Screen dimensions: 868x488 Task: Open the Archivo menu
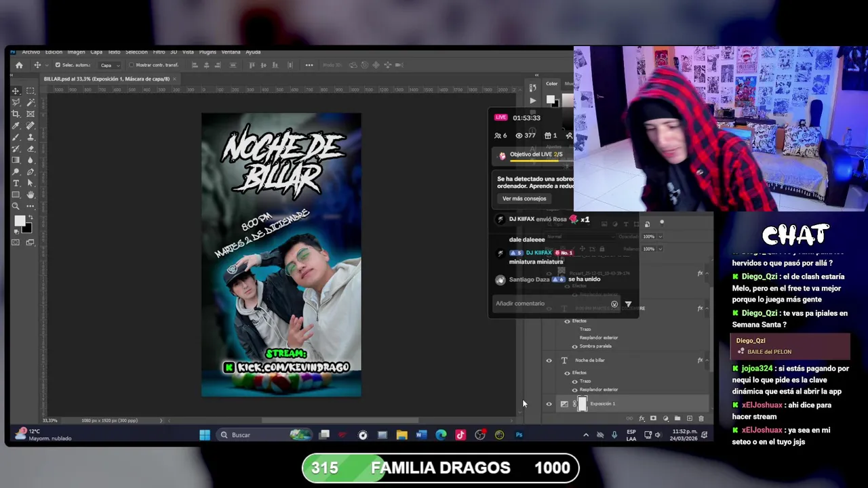[x=31, y=52]
